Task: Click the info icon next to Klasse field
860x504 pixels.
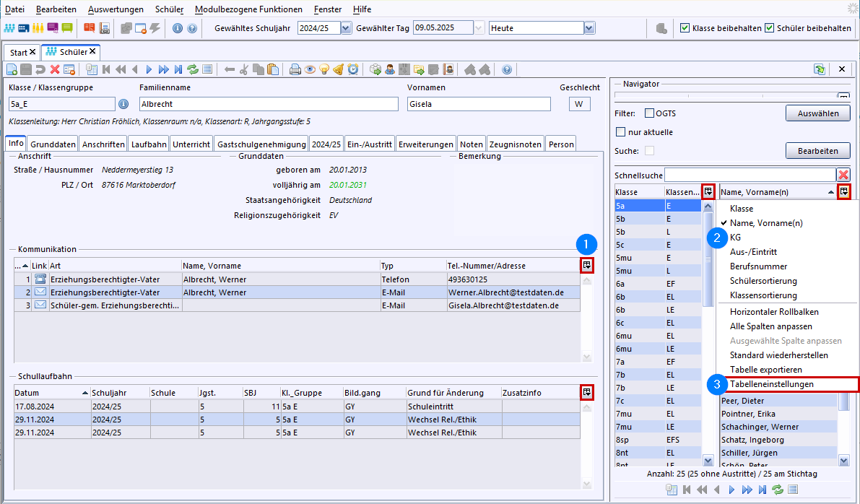Action: (x=123, y=104)
